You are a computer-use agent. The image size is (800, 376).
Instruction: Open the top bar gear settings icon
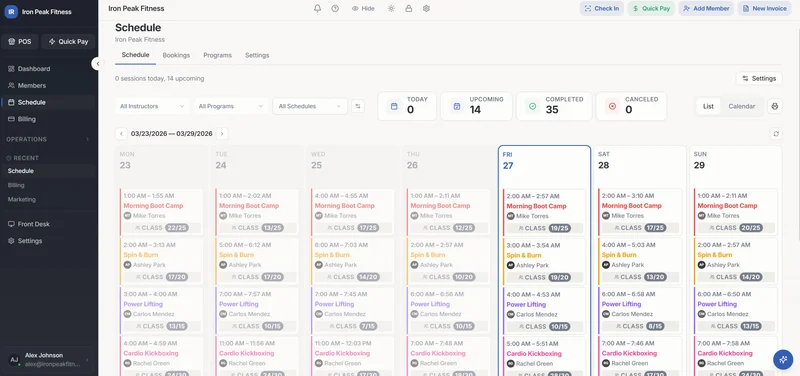(x=427, y=9)
